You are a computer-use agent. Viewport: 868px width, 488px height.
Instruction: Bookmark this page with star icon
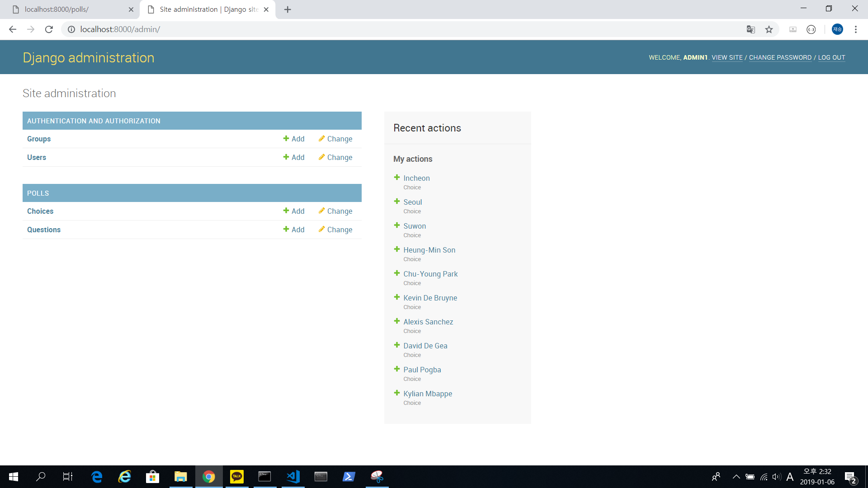click(x=769, y=29)
